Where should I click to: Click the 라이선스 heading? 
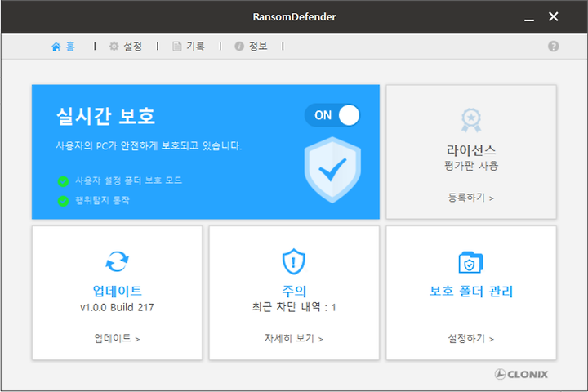pos(471,150)
